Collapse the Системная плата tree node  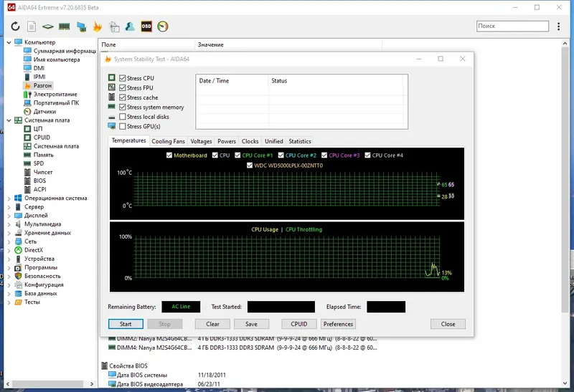[9, 120]
